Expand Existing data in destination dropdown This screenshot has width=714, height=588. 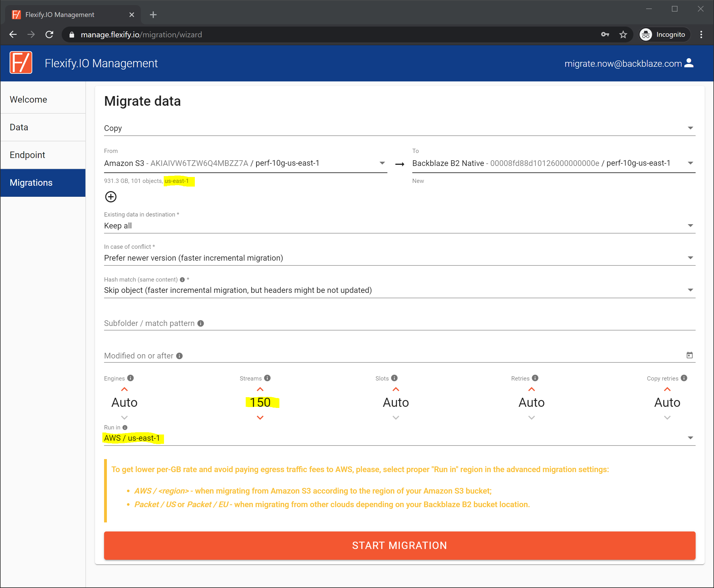400,226
